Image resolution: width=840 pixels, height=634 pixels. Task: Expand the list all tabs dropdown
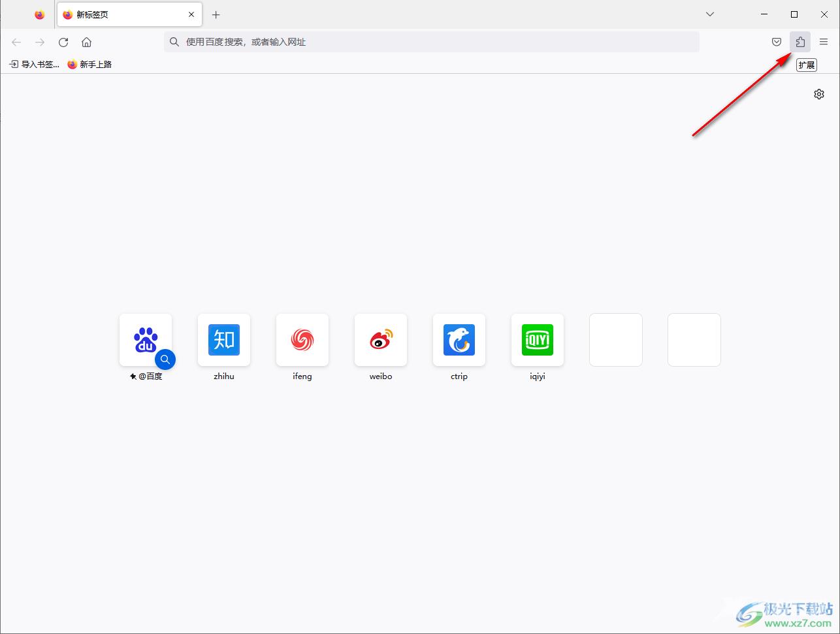710,14
